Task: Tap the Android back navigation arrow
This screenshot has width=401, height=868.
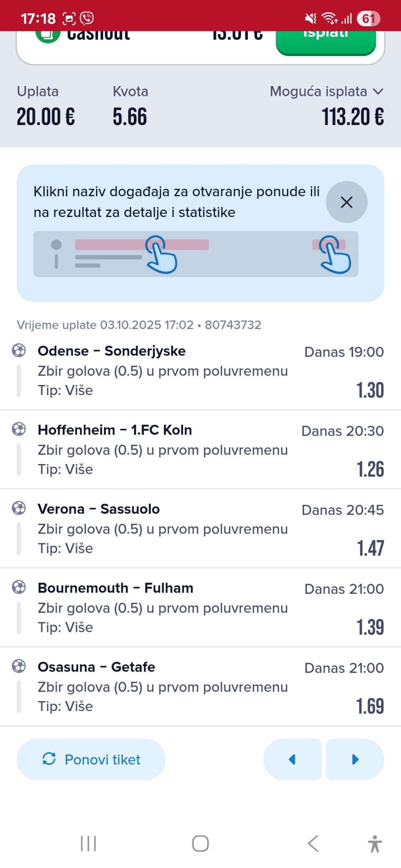Action: [x=313, y=843]
